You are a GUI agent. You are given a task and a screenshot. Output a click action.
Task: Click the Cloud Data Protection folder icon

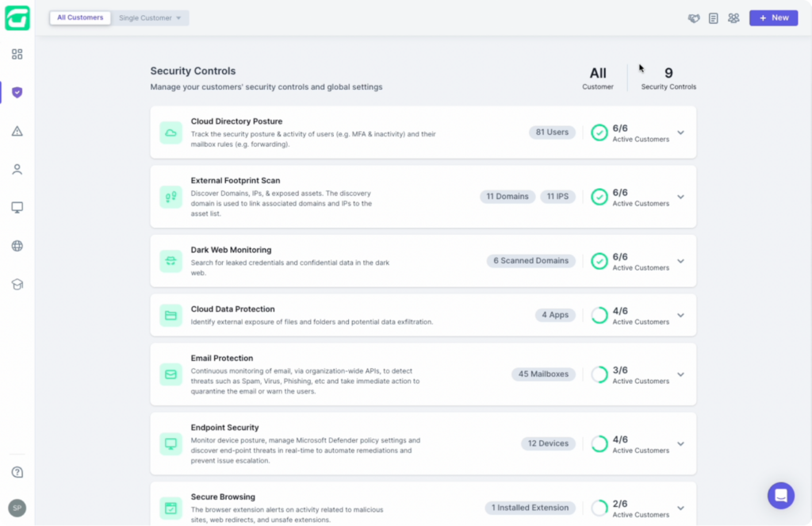coord(170,315)
